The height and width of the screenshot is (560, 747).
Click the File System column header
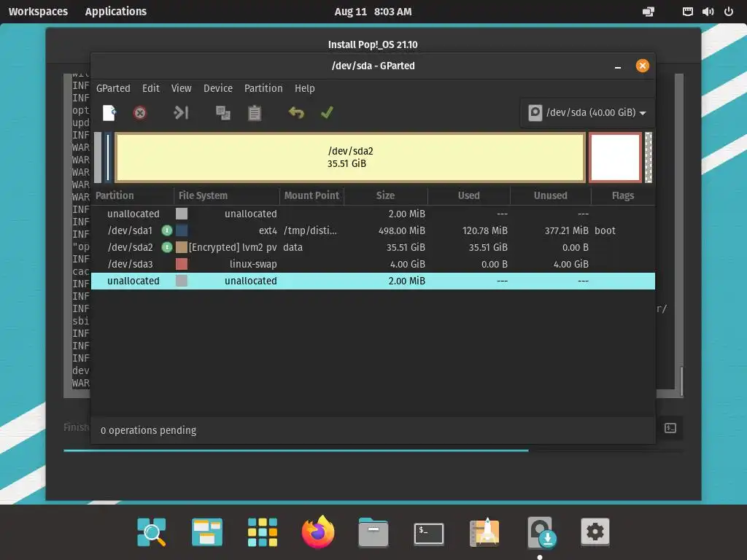(x=227, y=195)
